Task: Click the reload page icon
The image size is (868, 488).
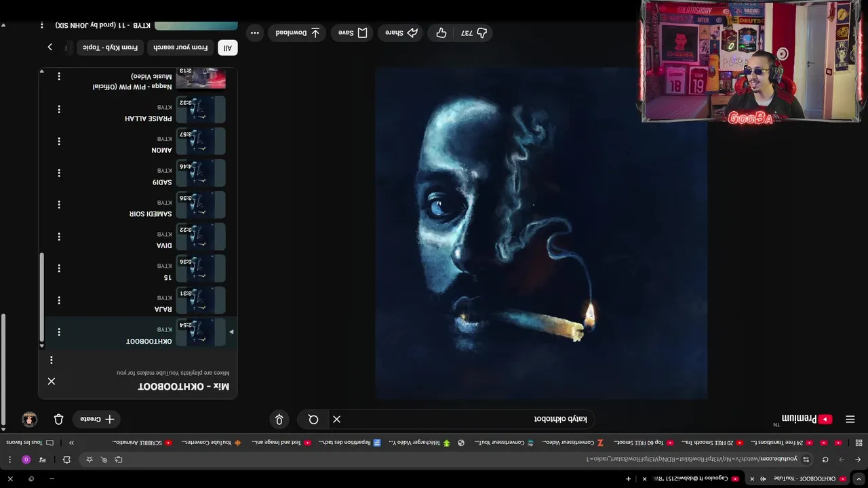Action: pos(825,460)
